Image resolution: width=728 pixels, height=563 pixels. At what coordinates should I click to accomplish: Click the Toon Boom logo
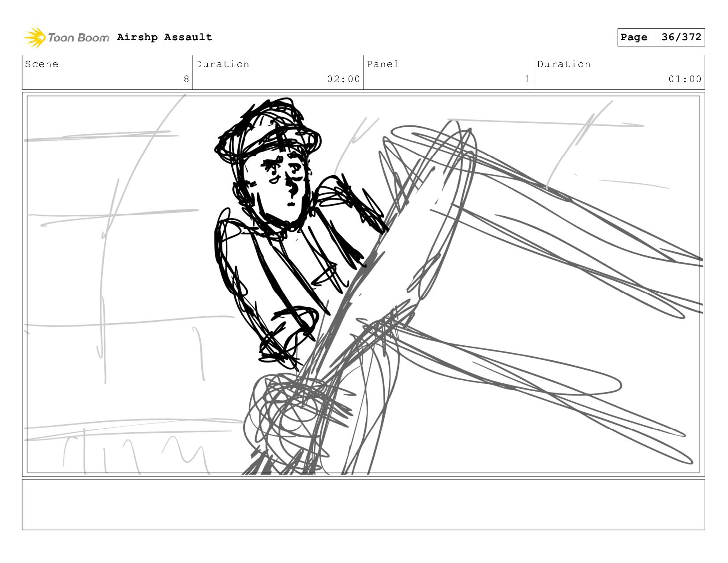pos(66,38)
